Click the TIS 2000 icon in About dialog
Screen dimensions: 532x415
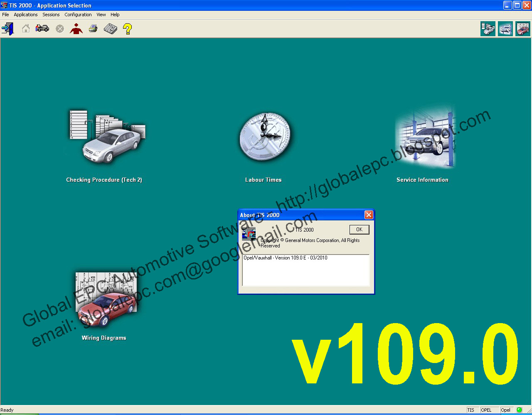tap(249, 234)
